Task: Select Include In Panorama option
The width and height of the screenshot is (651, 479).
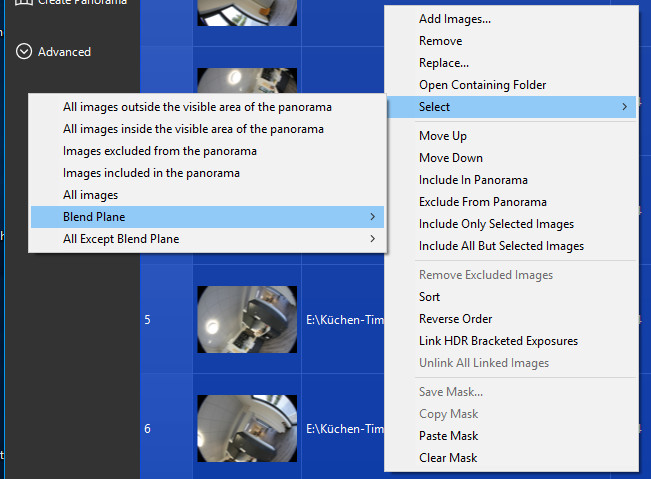Action: pos(473,180)
